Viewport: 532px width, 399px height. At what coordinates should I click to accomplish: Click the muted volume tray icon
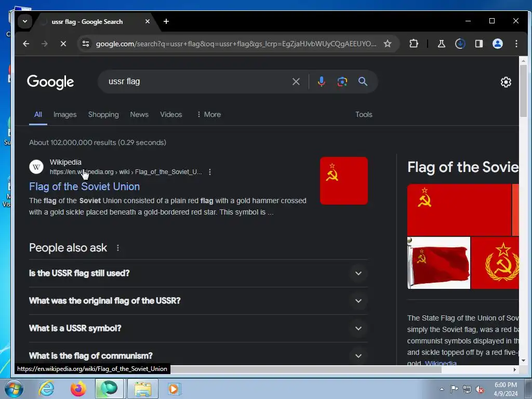point(480,389)
